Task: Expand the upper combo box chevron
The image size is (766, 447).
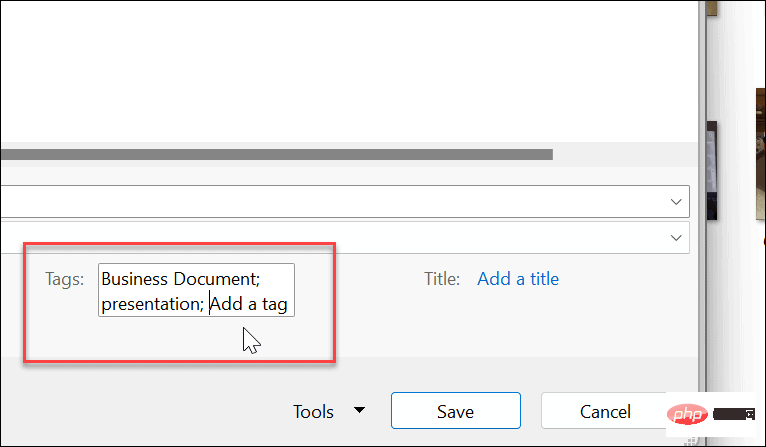Action: pyautogui.click(x=676, y=202)
